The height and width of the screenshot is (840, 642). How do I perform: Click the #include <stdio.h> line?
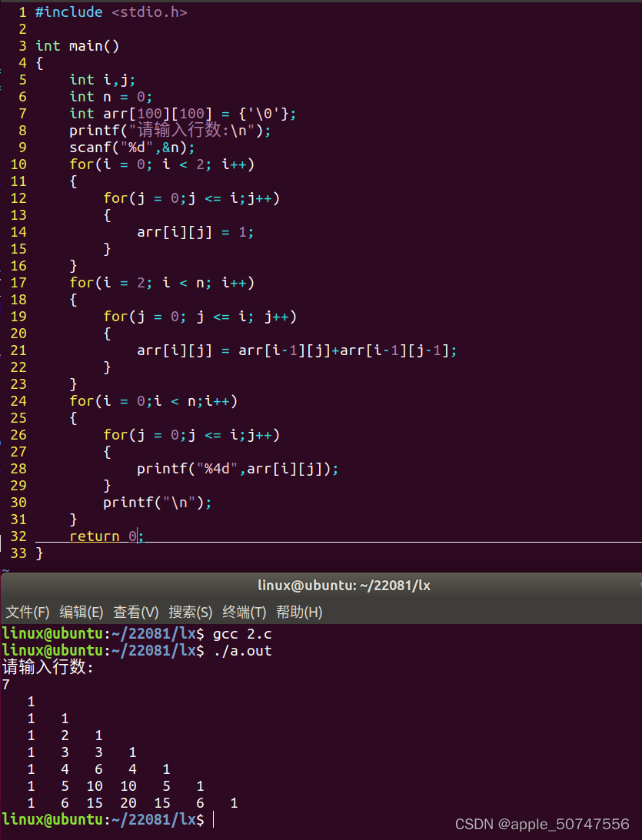click(x=111, y=12)
